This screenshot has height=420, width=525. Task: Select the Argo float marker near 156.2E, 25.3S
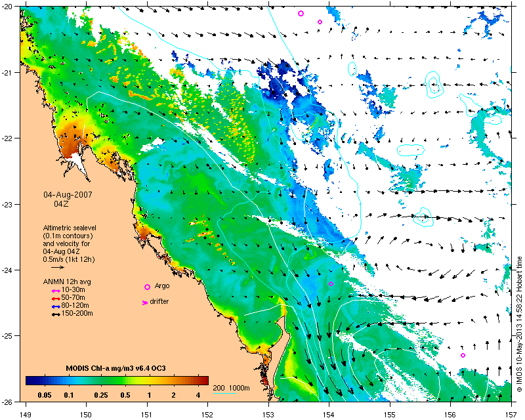[463, 355]
